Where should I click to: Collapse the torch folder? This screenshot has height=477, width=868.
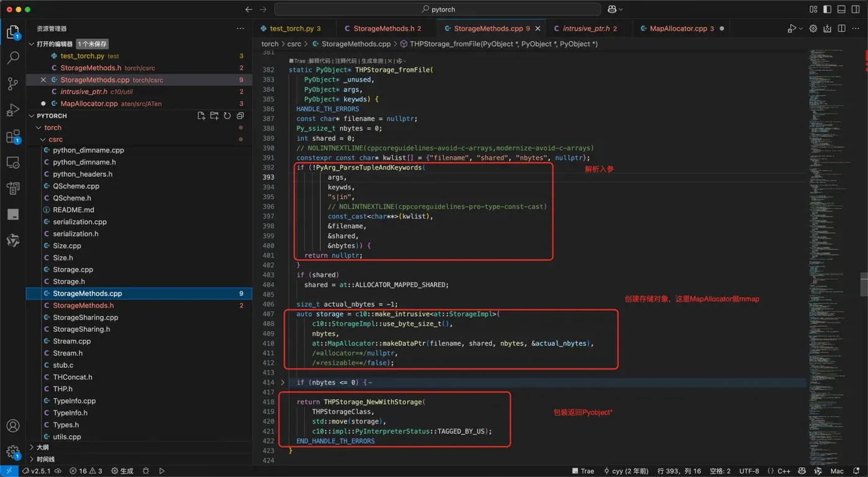[x=38, y=128]
